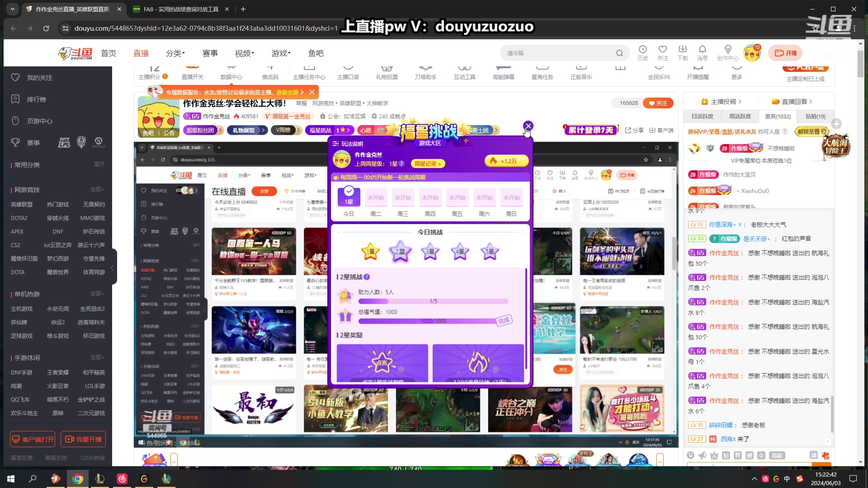Expand 网游竞技 全部+
868x488 pixels.
(x=97, y=189)
